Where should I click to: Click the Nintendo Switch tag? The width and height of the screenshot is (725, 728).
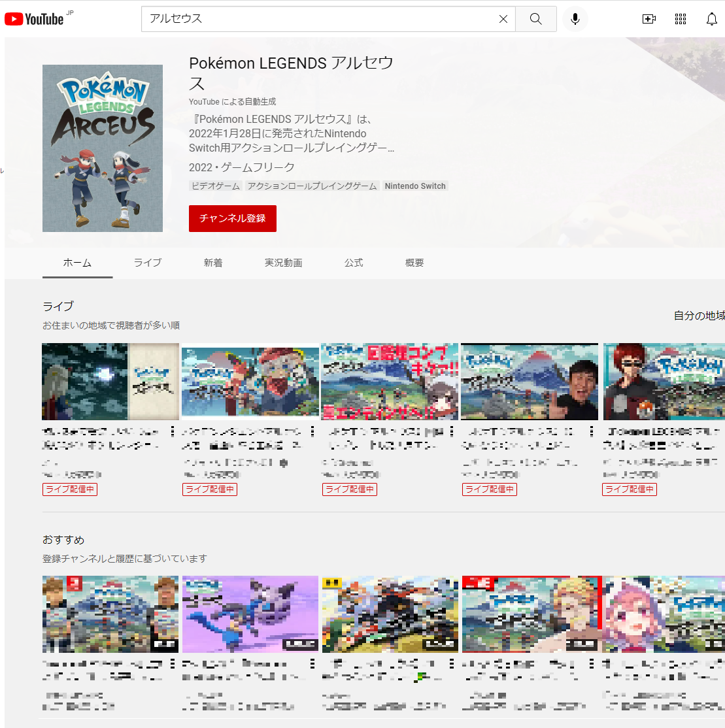415,186
